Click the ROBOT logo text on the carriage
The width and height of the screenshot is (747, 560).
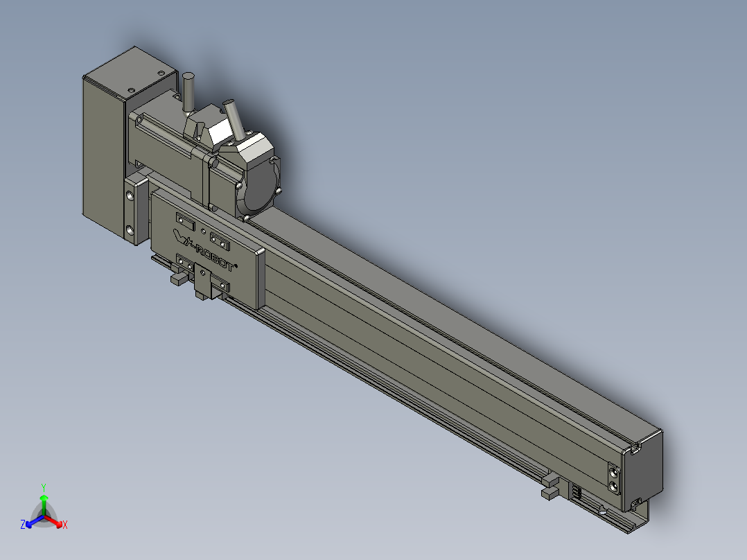(216, 259)
